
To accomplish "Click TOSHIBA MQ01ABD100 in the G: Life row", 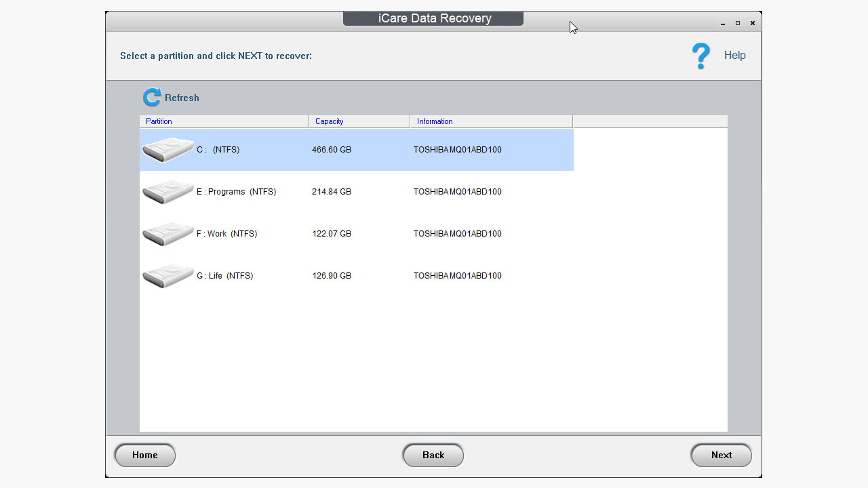I will (x=458, y=276).
